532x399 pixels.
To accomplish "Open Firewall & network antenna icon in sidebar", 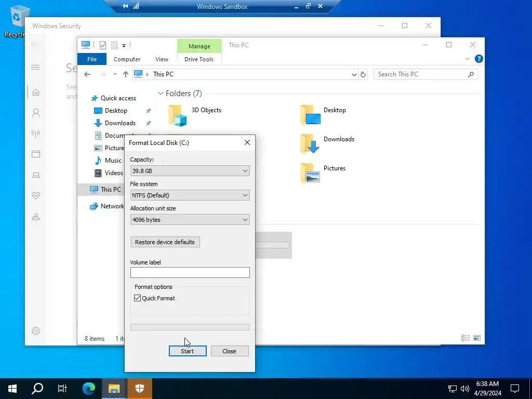I will click(36, 134).
